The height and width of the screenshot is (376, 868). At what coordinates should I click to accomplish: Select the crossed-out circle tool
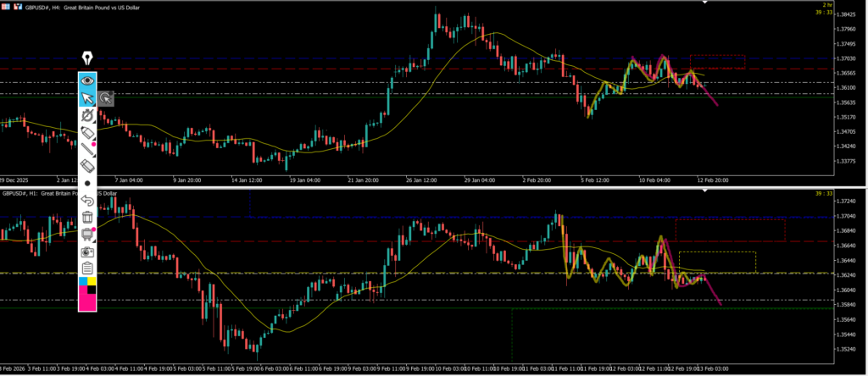[87, 116]
